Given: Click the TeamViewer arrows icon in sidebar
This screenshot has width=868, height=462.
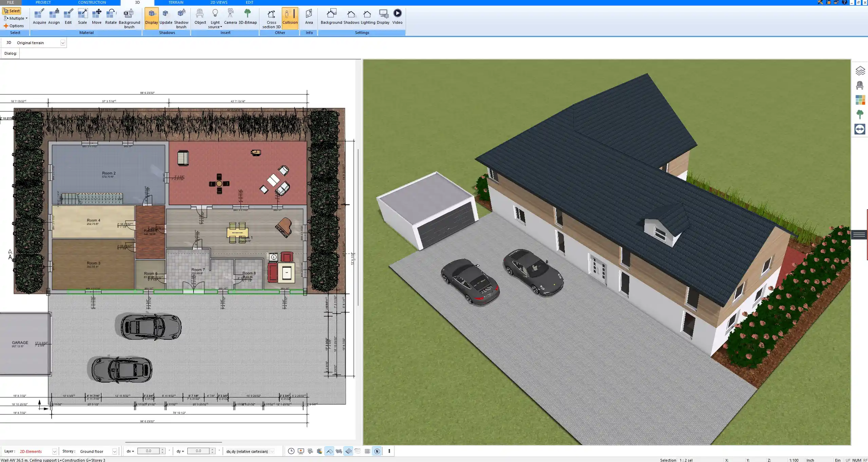Looking at the screenshot, I should pyautogui.click(x=860, y=129).
